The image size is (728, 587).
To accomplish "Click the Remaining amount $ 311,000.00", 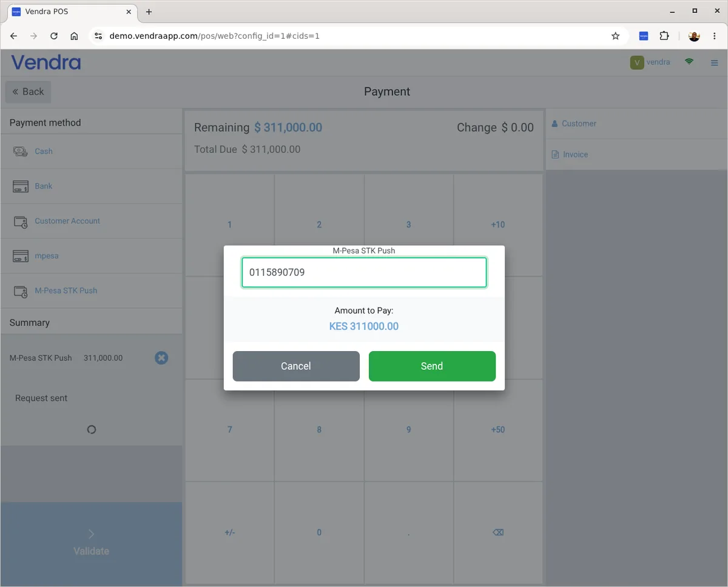I will click(x=288, y=127).
